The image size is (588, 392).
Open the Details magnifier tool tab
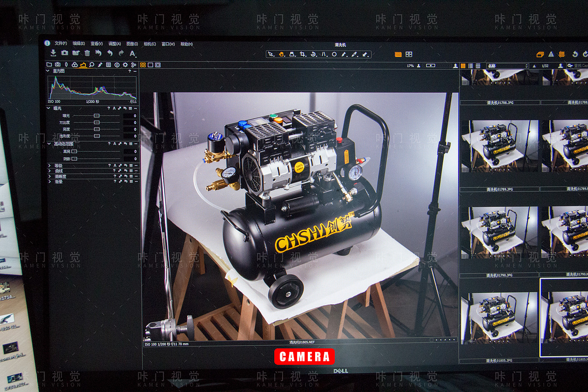click(x=92, y=65)
